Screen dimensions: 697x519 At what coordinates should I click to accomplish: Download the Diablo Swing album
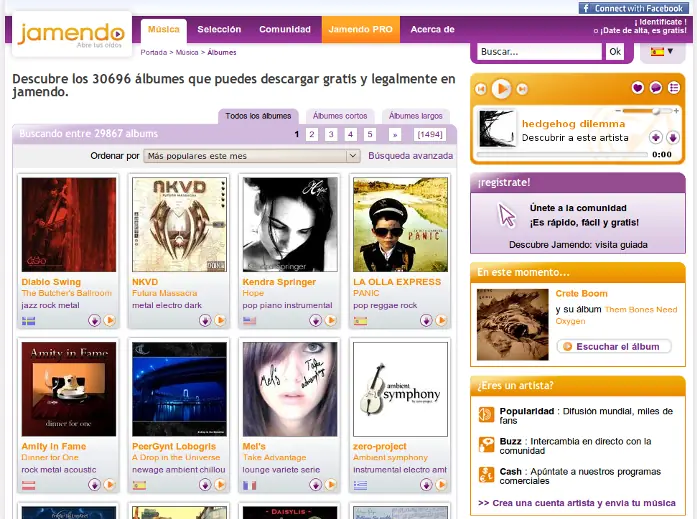click(x=94, y=320)
